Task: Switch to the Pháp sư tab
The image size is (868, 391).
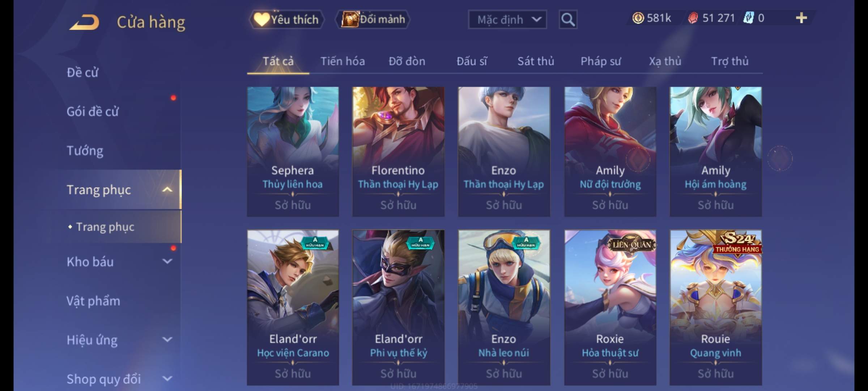Action: coord(601,61)
